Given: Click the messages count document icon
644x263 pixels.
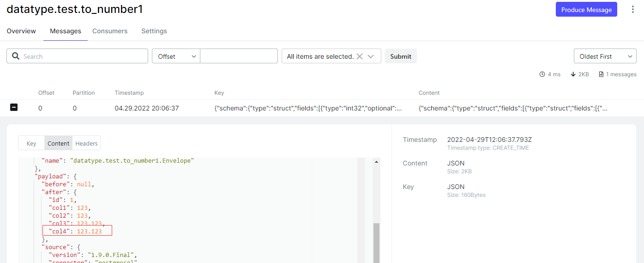Looking at the screenshot, I should click(x=601, y=74).
